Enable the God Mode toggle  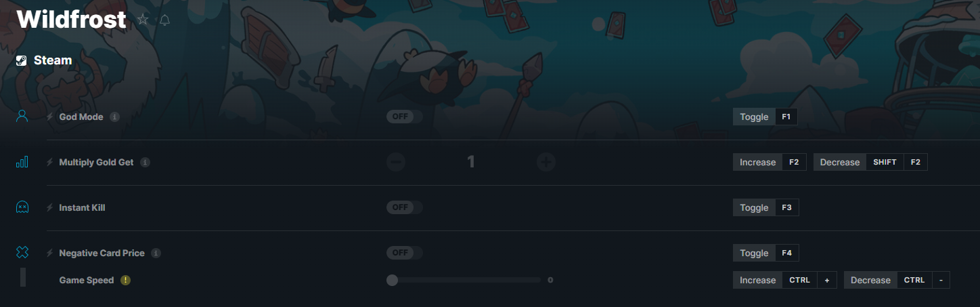[x=405, y=117]
